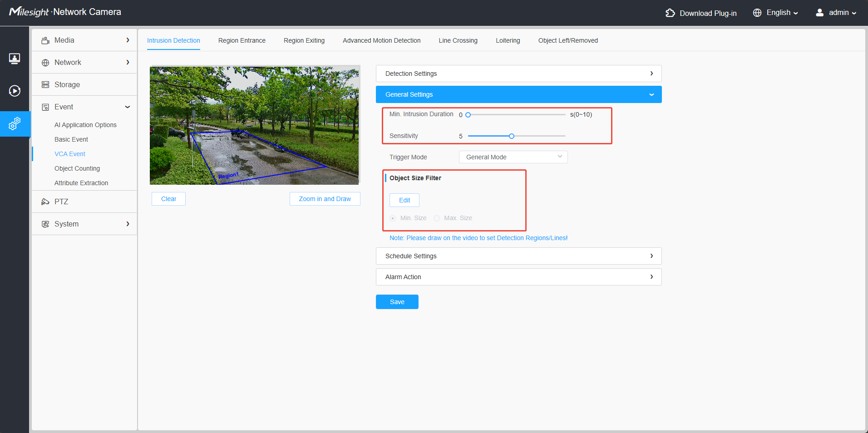The height and width of the screenshot is (433, 868).
Task: Select the Settings gears icon
Action: pos(15,123)
